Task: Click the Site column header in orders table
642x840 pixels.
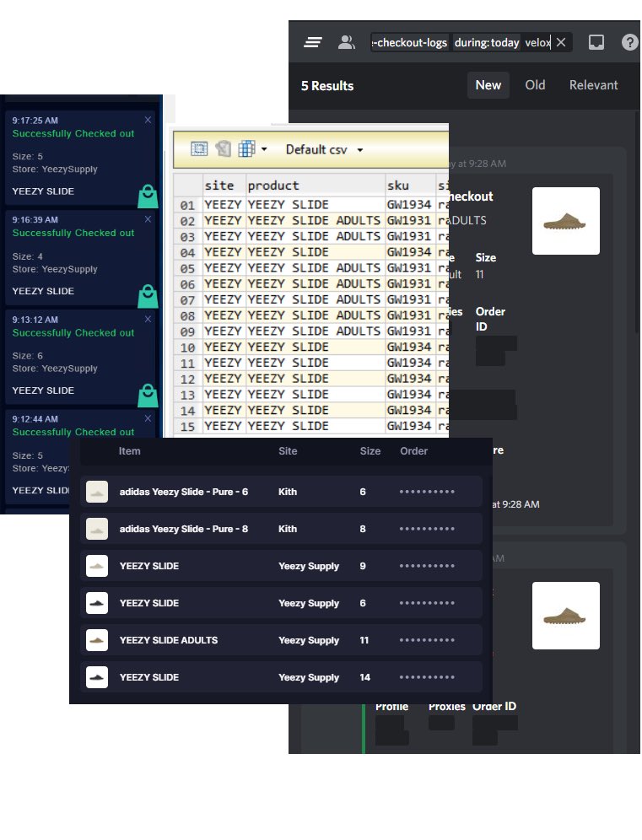Action: click(288, 451)
